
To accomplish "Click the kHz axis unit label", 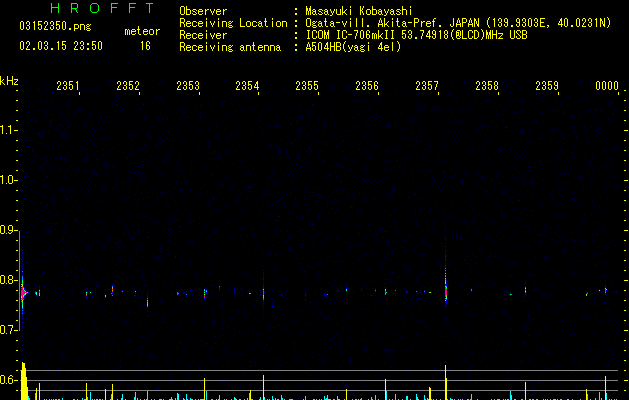I will tap(9, 81).
